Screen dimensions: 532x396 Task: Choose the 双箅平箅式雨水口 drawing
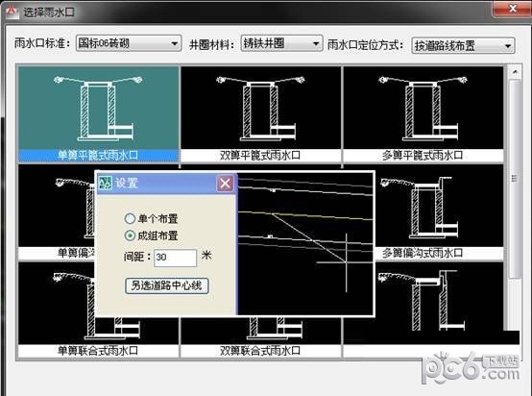pyautogui.click(x=261, y=114)
